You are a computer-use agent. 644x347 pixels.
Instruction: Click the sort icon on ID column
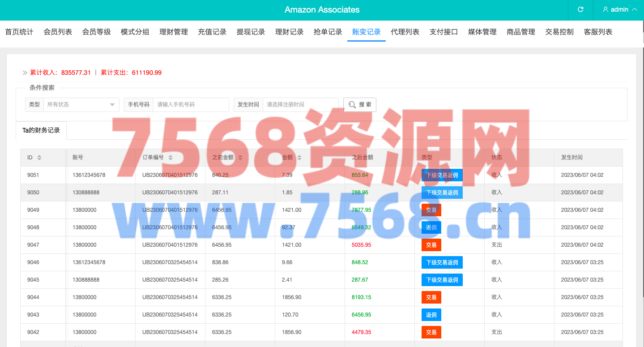tap(39, 158)
